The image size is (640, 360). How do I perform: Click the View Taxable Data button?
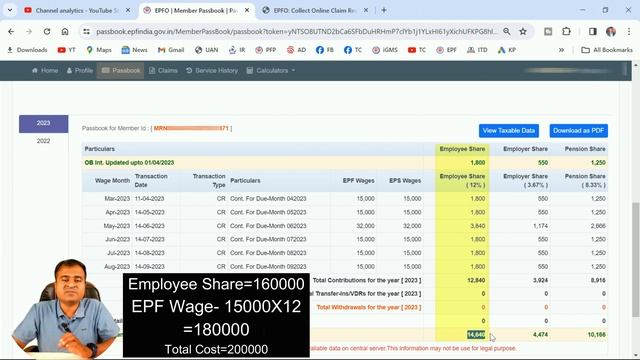click(509, 131)
